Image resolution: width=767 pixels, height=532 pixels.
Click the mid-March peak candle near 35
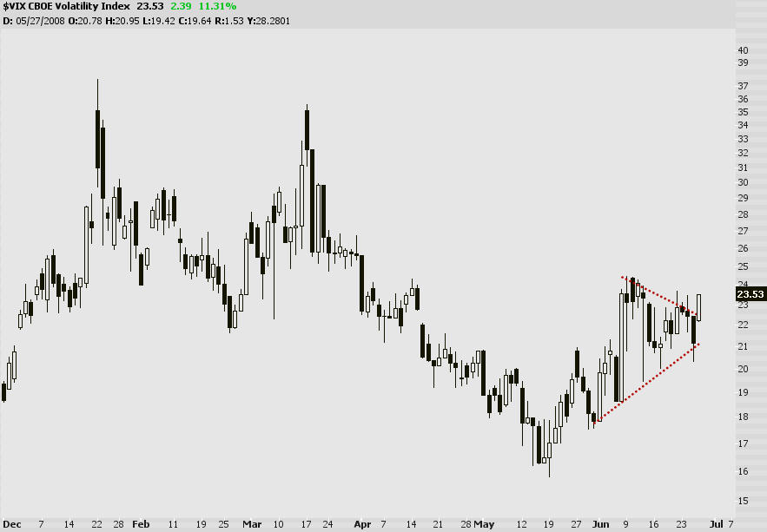click(x=307, y=130)
